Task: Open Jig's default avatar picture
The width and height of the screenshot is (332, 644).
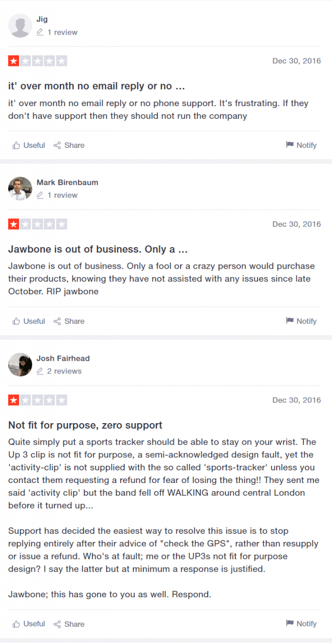Action: 20,26
